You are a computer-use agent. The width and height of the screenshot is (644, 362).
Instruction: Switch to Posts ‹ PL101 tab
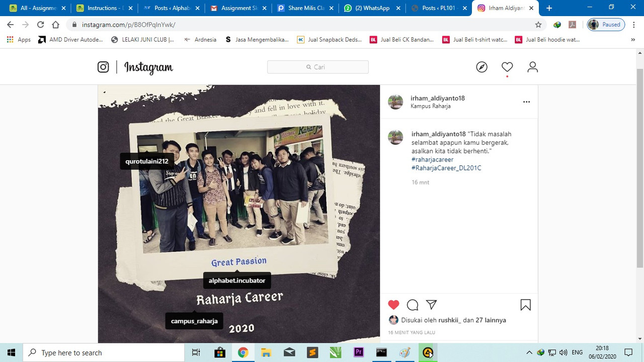[439, 8]
